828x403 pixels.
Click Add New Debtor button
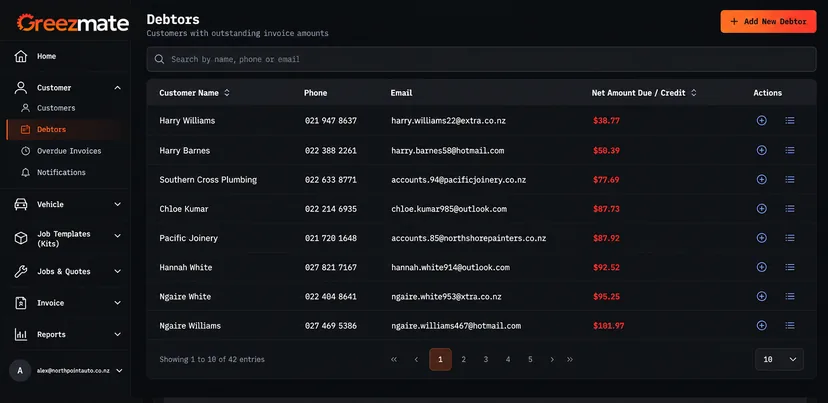coord(768,22)
